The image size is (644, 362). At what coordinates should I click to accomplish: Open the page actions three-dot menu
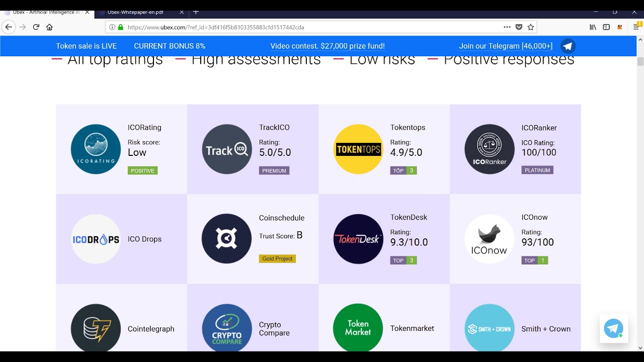point(507,27)
